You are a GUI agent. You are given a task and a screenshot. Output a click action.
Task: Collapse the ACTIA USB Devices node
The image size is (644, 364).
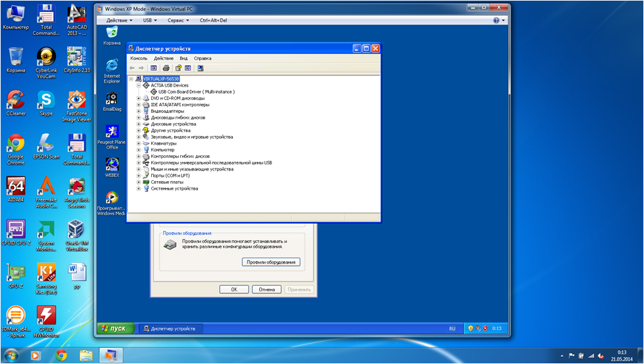click(x=139, y=85)
